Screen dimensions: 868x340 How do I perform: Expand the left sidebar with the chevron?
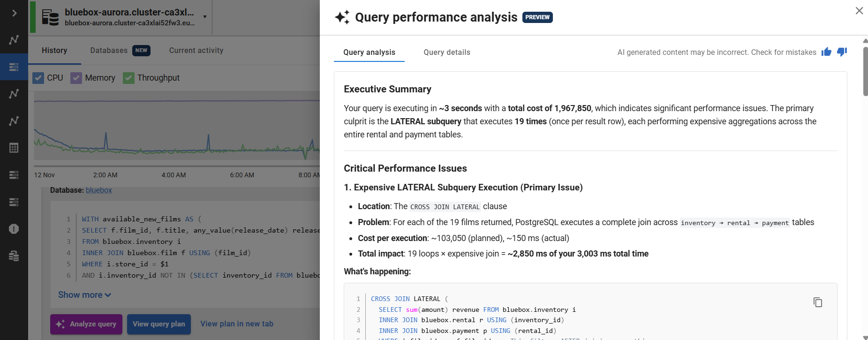pos(14,13)
